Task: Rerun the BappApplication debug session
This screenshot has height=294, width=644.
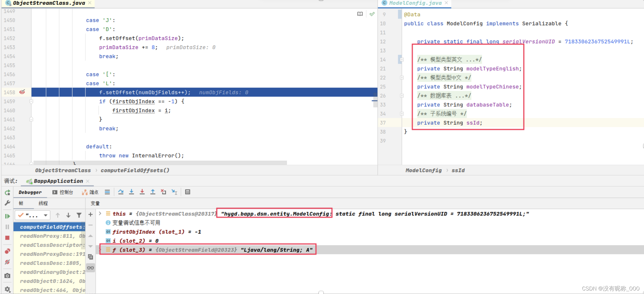Action: click(x=7, y=192)
